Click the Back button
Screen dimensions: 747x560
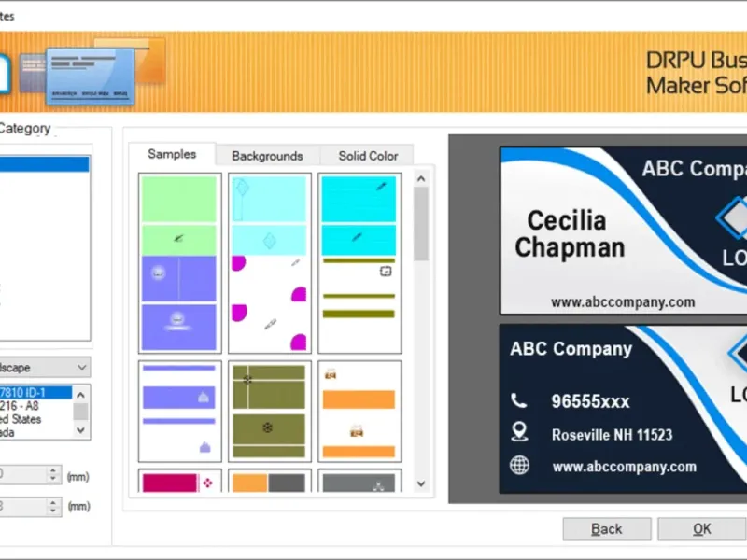[606, 529]
